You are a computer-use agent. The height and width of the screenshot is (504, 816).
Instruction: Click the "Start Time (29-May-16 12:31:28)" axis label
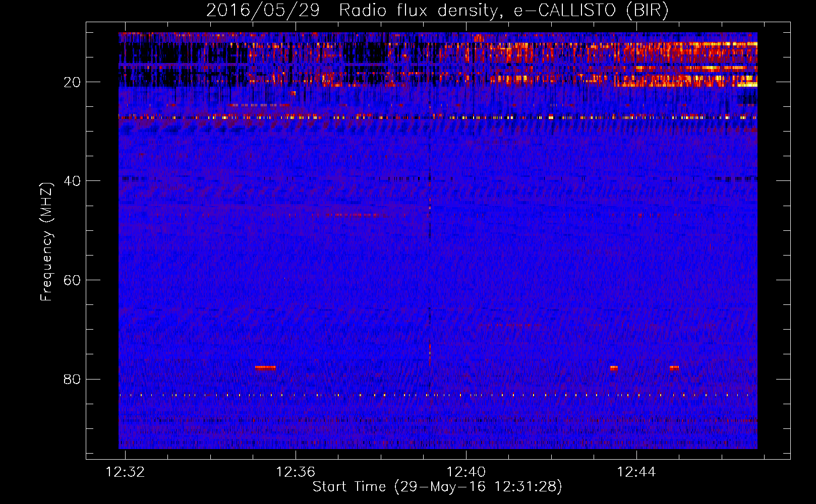(x=437, y=487)
